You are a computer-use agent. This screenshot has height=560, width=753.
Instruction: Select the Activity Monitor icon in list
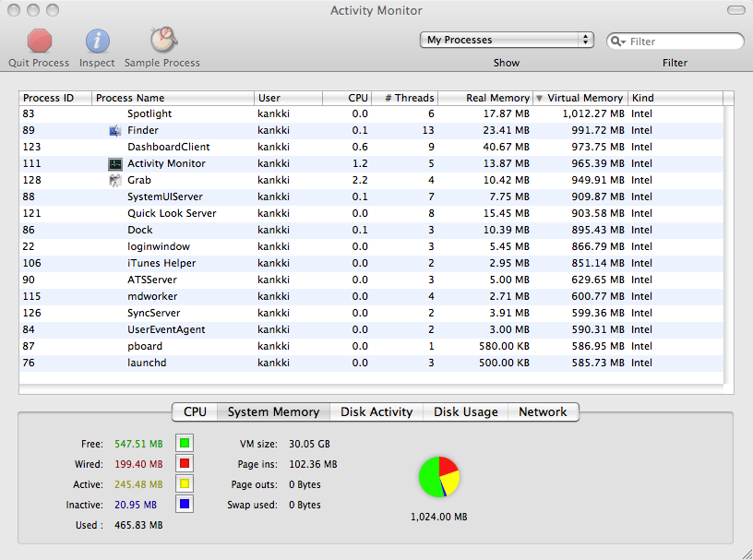pos(114,164)
